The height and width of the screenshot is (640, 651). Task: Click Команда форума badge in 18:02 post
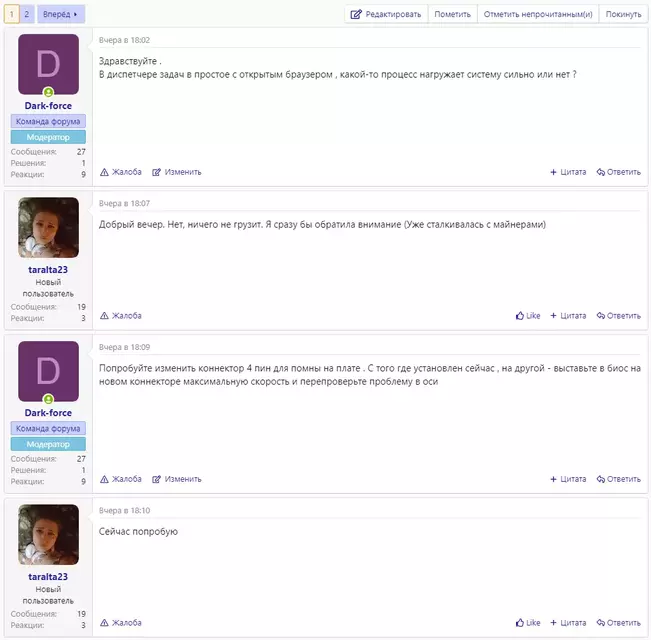pos(48,121)
